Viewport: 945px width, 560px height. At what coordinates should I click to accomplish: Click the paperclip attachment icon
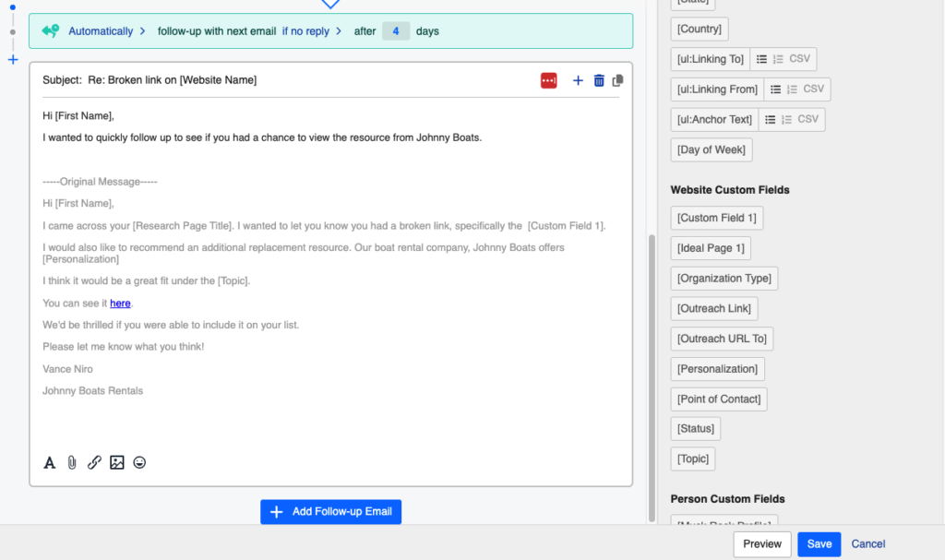click(x=72, y=462)
